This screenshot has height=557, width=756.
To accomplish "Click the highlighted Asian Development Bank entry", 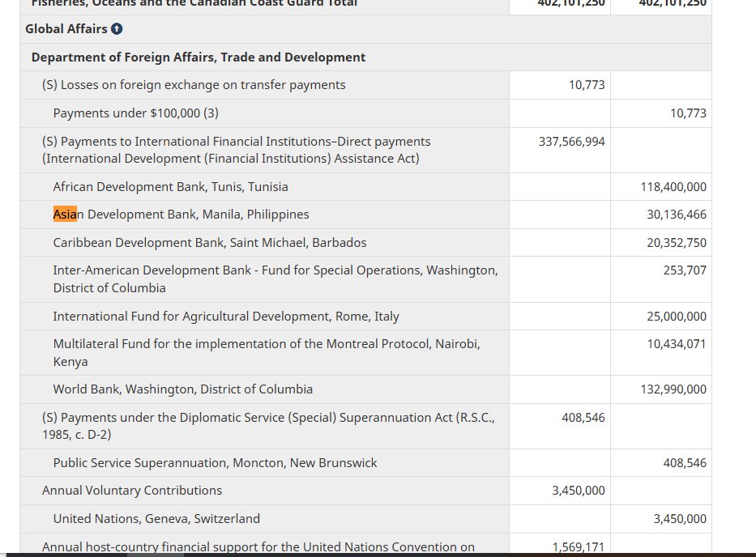I will (181, 215).
